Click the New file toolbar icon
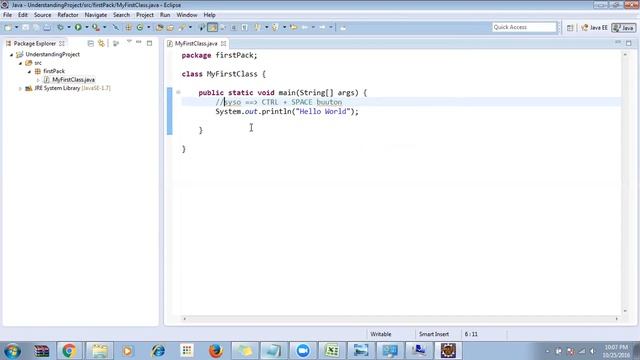The image size is (640, 360). (8, 27)
